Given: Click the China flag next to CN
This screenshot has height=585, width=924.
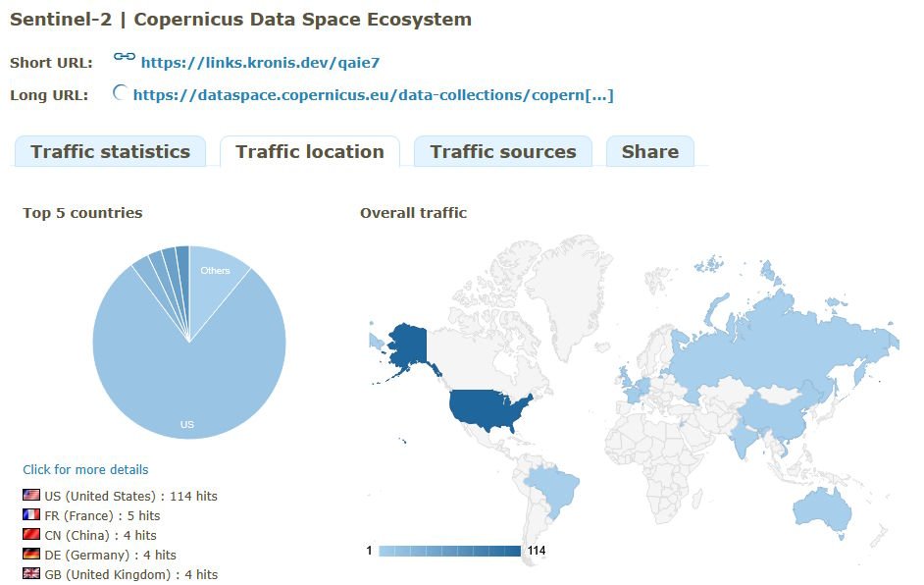Looking at the screenshot, I should pyautogui.click(x=30, y=535).
